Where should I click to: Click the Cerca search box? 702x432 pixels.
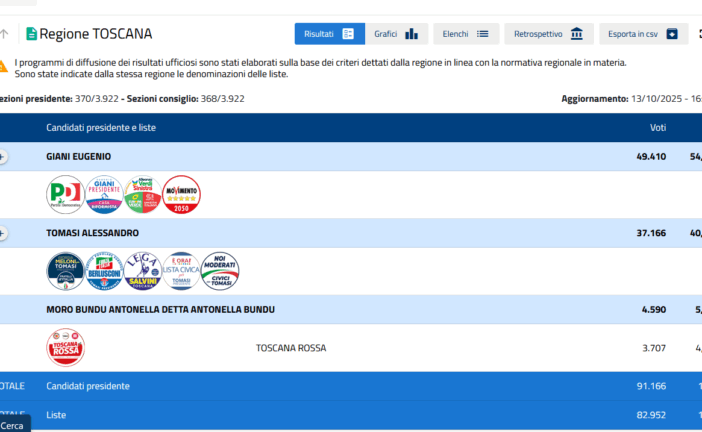14,425
